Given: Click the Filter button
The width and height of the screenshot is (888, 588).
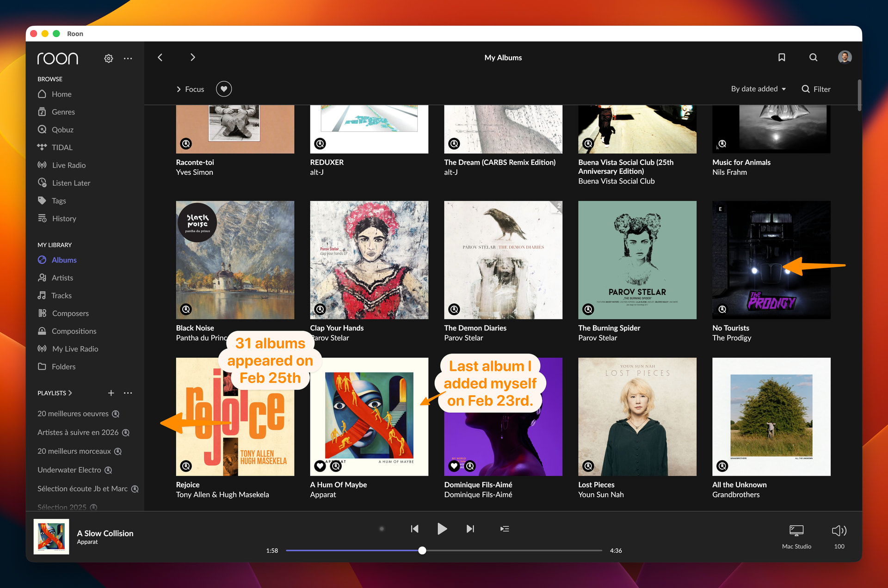Looking at the screenshot, I should tap(816, 89).
